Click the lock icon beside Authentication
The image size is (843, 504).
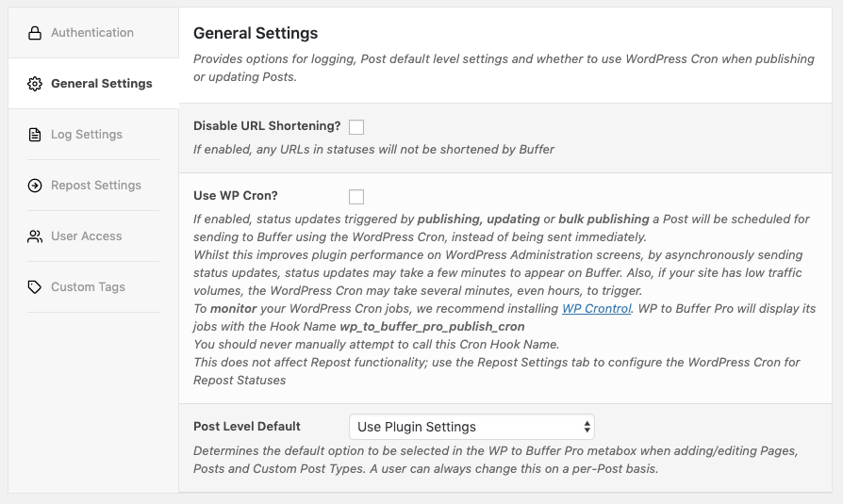click(x=35, y=33)
